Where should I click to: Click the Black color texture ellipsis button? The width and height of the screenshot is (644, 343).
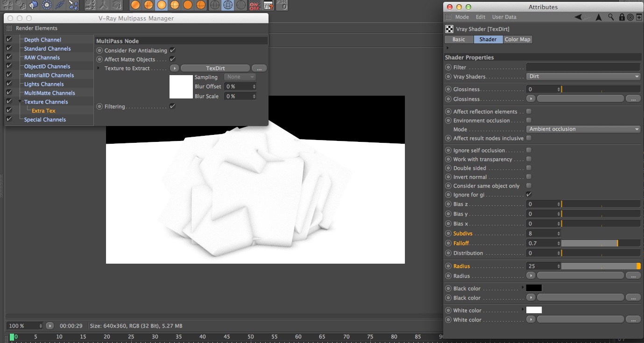click(x=633, y=298)
